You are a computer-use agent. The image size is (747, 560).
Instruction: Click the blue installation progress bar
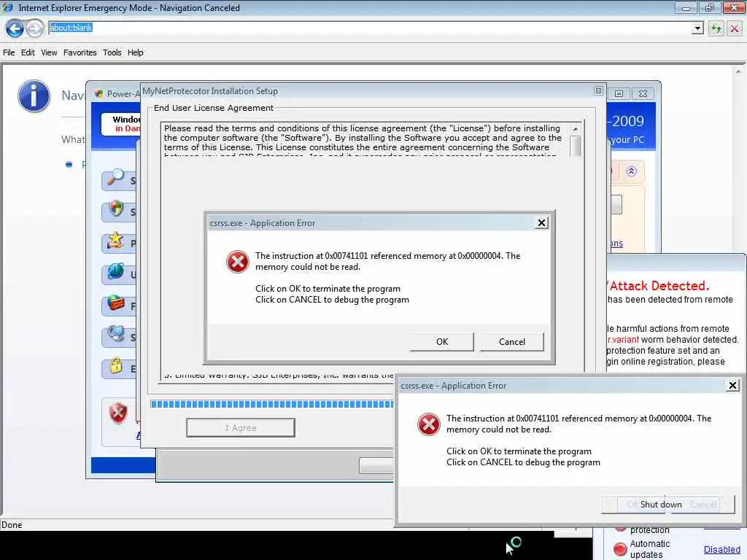272,404
